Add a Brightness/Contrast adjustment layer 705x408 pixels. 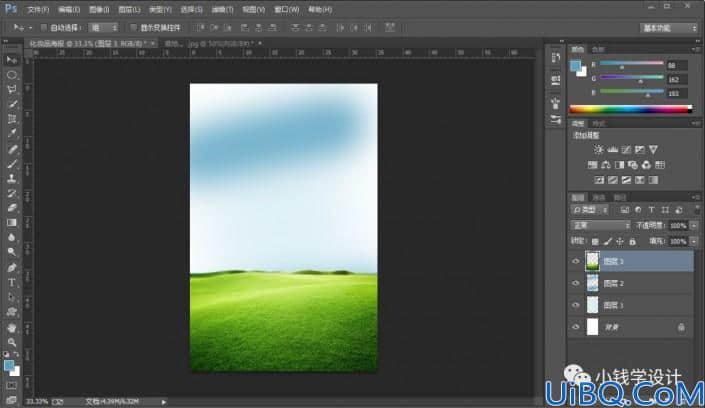(x=598, y=149)
